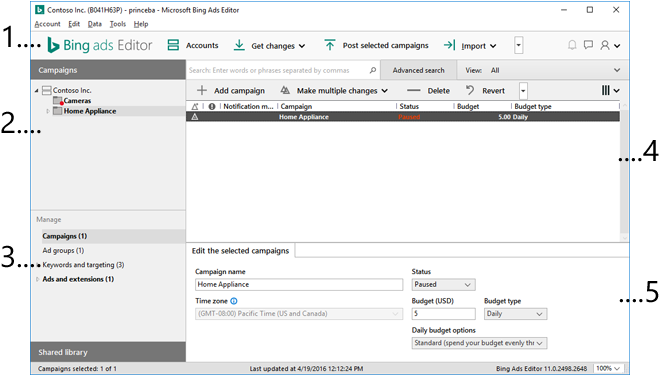This screenshot has width=659, height=375.
Task: Open the Edit menu
Action: point(74,24)
